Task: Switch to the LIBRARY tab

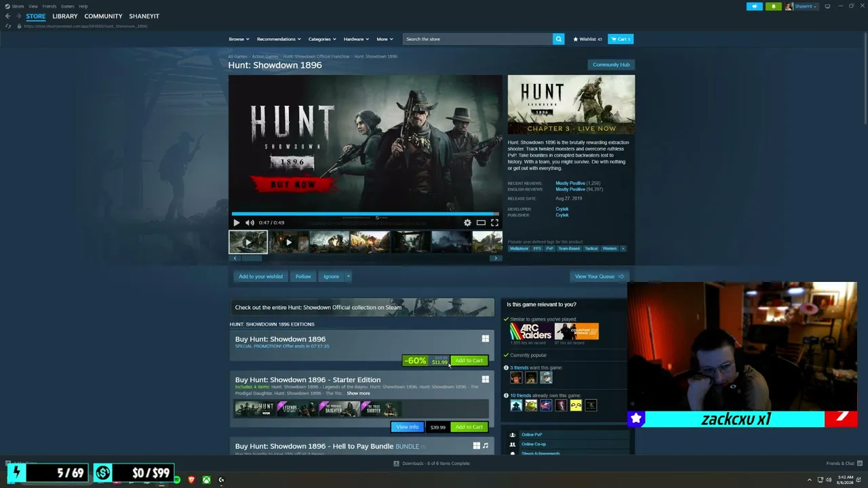Action: pos(65,16)
